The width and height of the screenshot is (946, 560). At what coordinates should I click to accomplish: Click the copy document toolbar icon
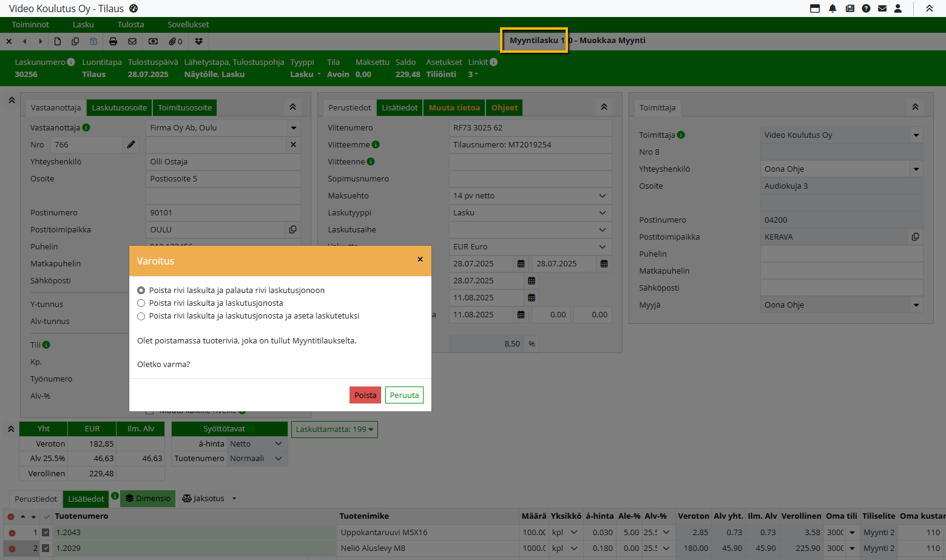[75, 41]
